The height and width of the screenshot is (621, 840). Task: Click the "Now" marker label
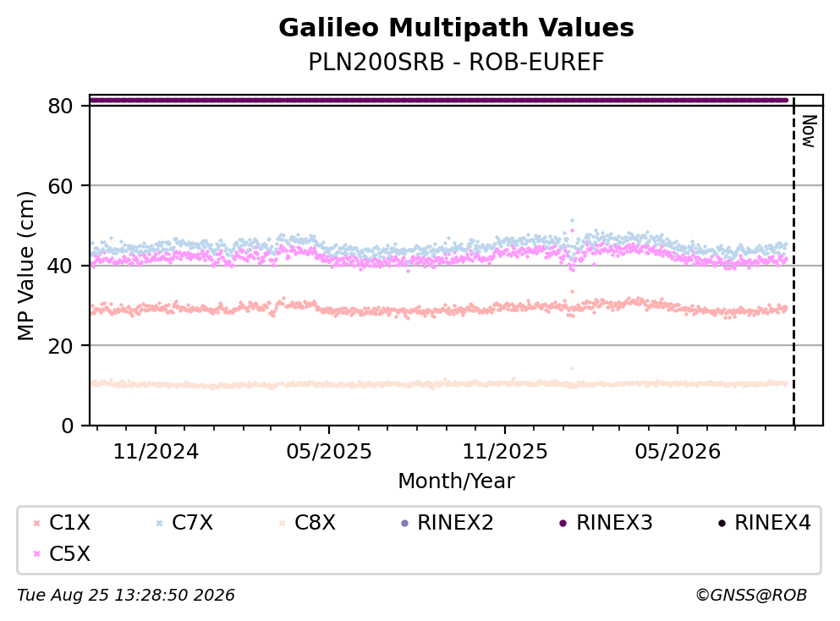(808, 131)
